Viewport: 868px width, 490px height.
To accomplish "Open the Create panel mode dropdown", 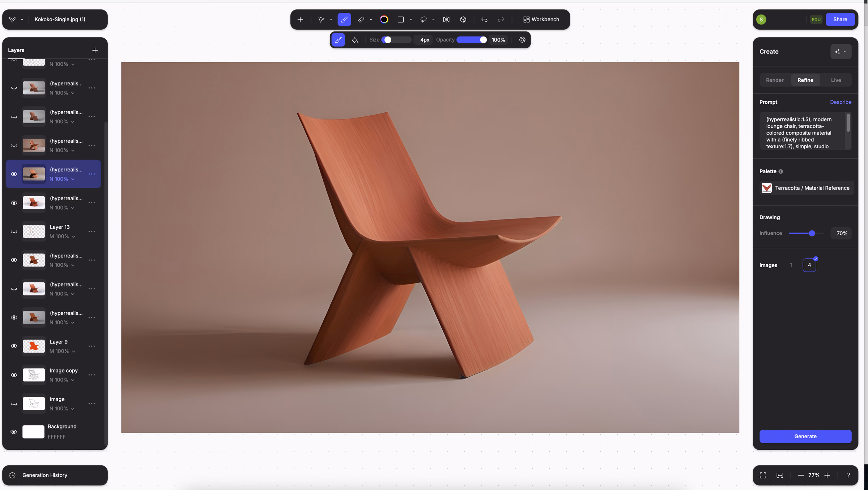I will point(841,52).
